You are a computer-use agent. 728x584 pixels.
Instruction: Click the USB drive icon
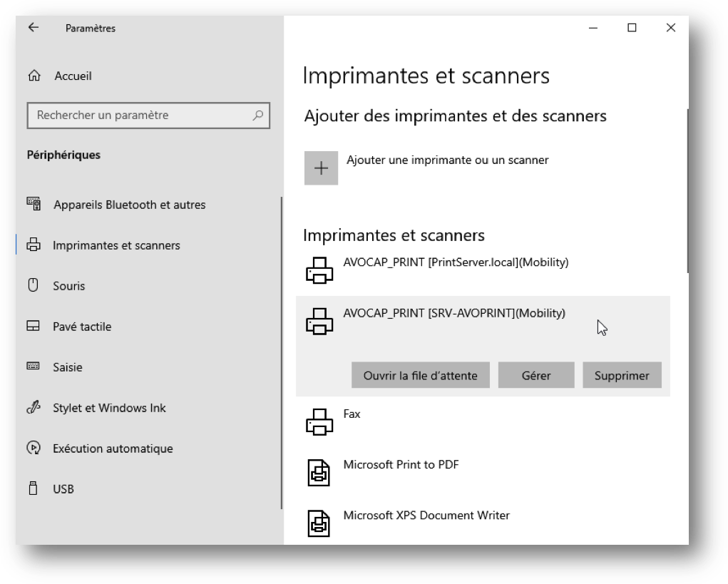click(x=34, y=488)
